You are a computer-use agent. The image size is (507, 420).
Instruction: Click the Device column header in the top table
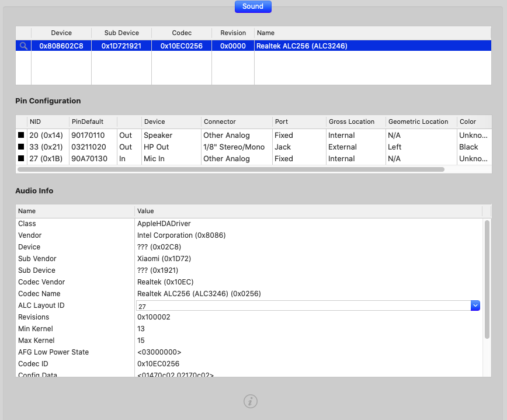coord(61,33)
